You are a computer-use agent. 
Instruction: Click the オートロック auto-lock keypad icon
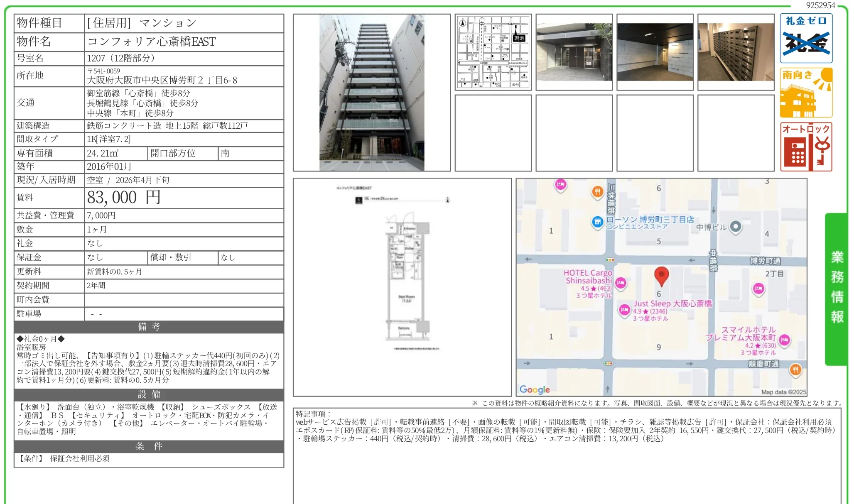(x=806, y=147)
